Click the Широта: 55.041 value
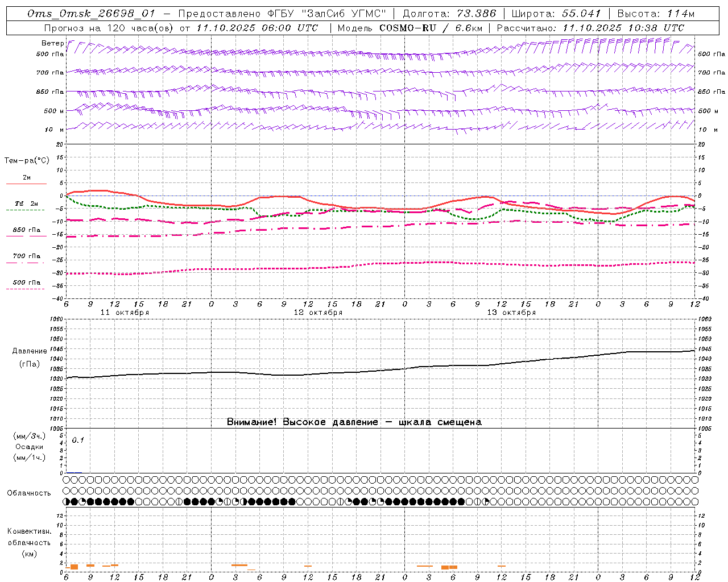728x582 pixels. point(556,14)
